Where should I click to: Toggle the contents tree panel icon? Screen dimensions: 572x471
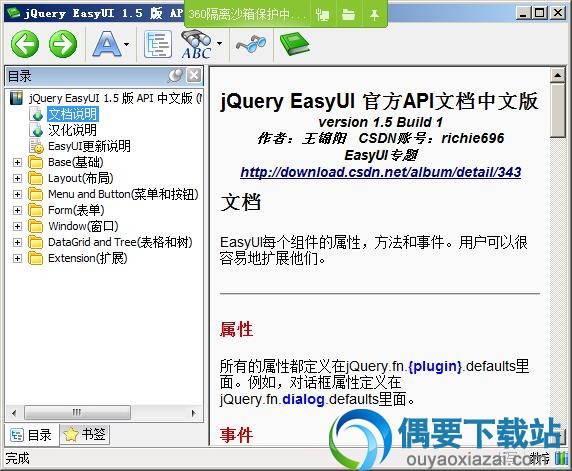pyautogui.click(x=158, y=44)
